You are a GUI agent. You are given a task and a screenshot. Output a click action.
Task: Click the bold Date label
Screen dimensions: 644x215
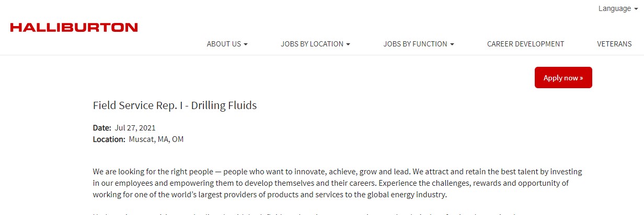(x=102, y=128)
